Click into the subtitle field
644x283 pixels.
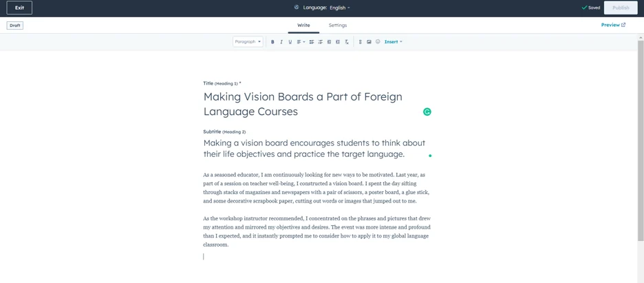tap(316, 149)
